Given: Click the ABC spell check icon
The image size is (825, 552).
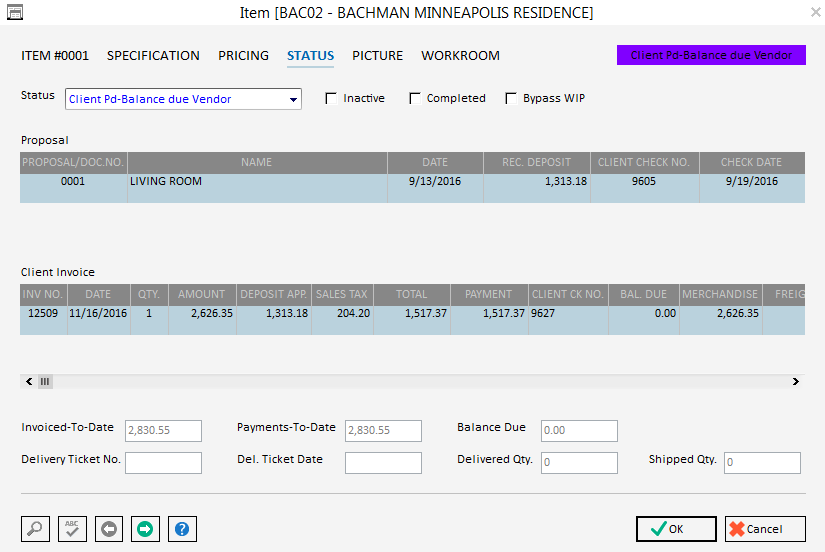Looking at the screenshot, I should (x=72, y=529).
